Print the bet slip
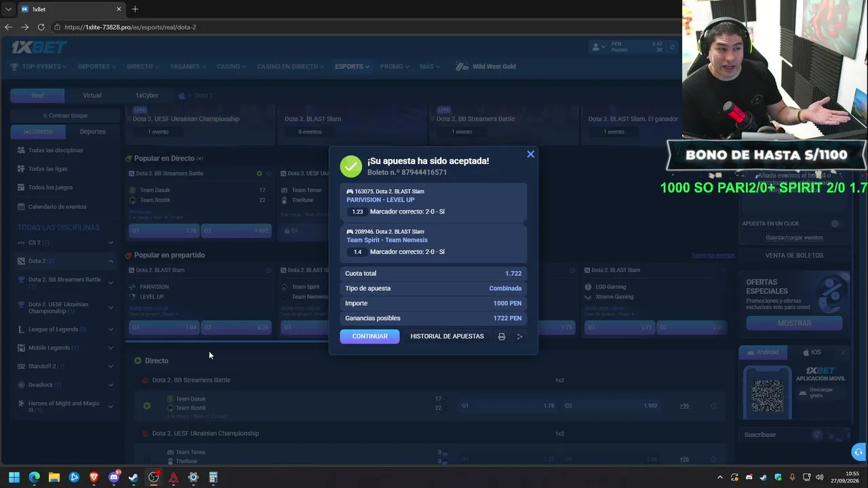The width and height of the screenshot is (868, 488). (x=502, y=336)
